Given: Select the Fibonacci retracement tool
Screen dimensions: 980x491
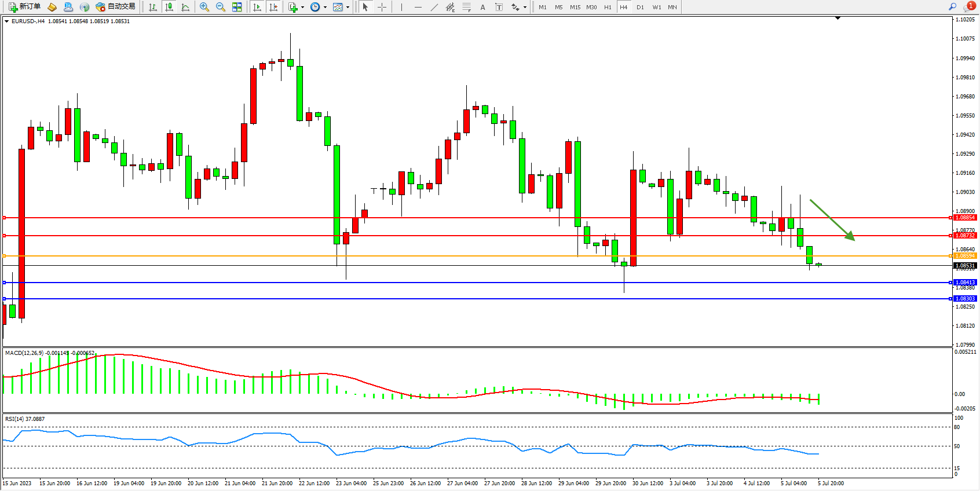Looking at the screenshot, I should [466, 7].
